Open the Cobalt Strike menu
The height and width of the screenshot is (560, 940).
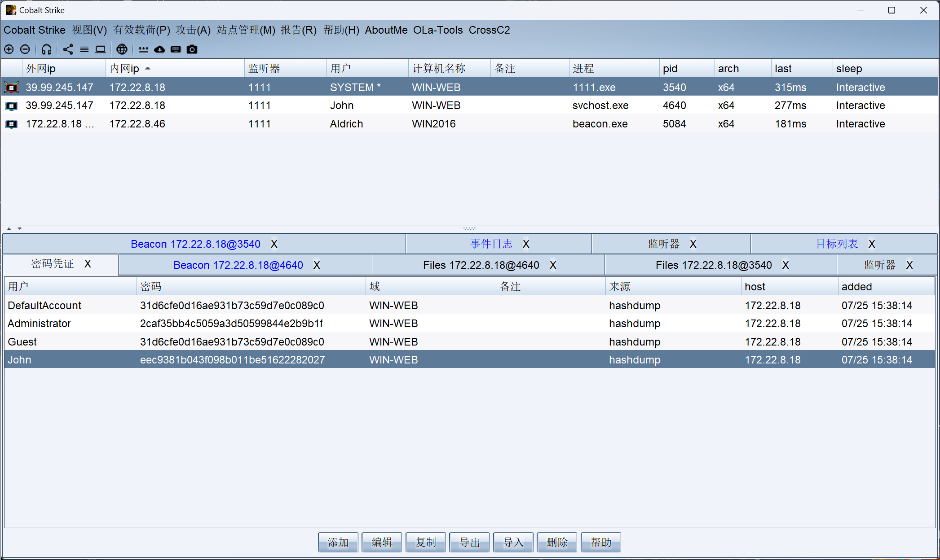pos(35,30)
